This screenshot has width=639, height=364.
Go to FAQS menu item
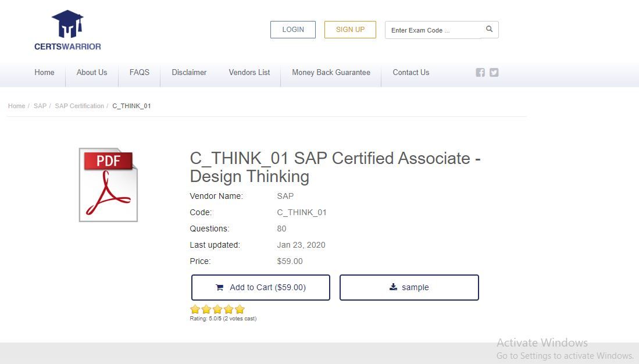click(x=140, y=73)
